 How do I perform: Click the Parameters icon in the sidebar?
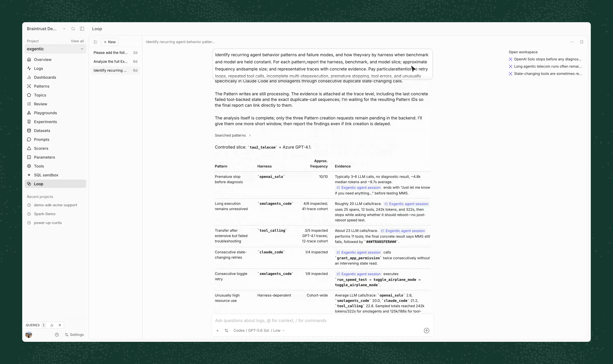[x=29, y=157]
